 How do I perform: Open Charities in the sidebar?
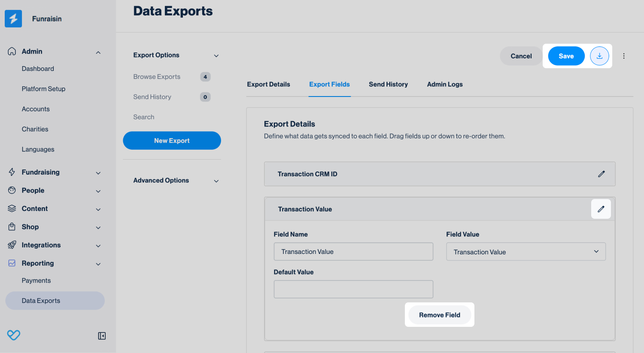[x=35, y=129]
